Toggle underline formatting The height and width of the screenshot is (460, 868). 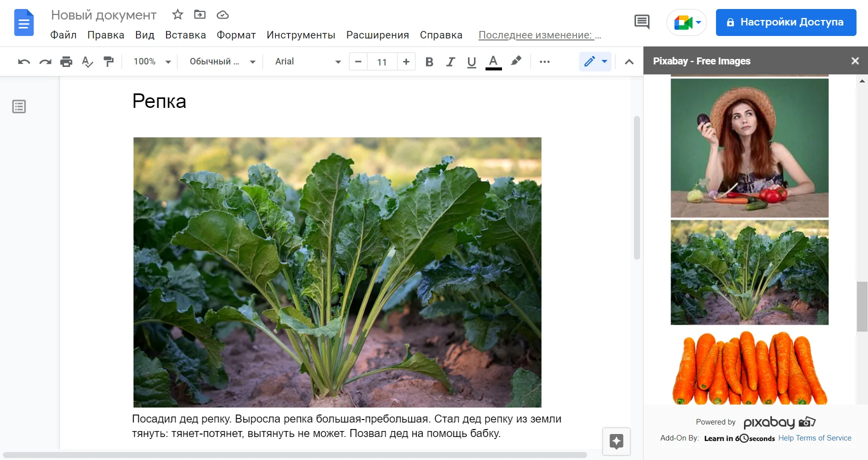[471, 62]
